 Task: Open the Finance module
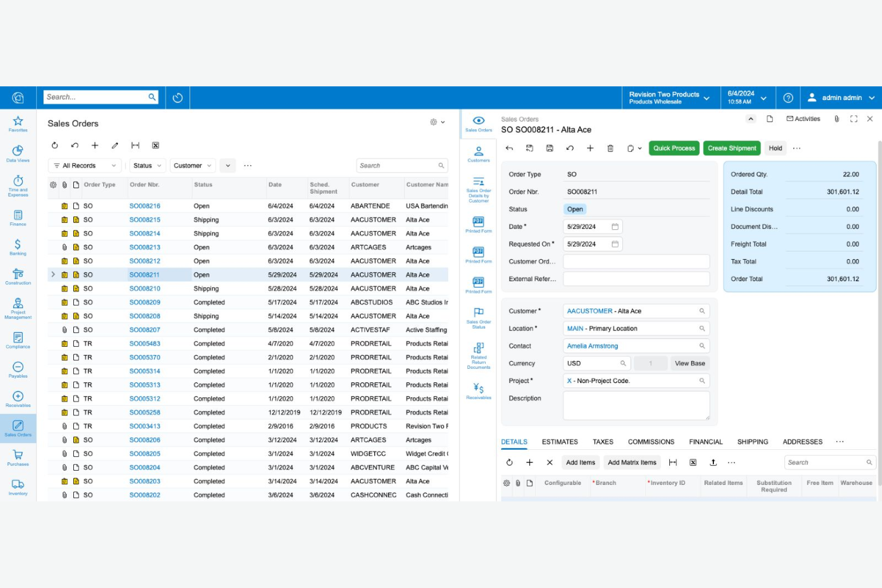pyautogui.click(x=18, y=218)
